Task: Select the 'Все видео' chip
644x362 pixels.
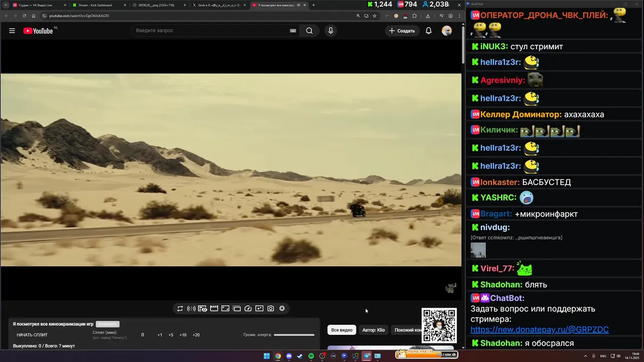Action: click(x=342, y=330)
